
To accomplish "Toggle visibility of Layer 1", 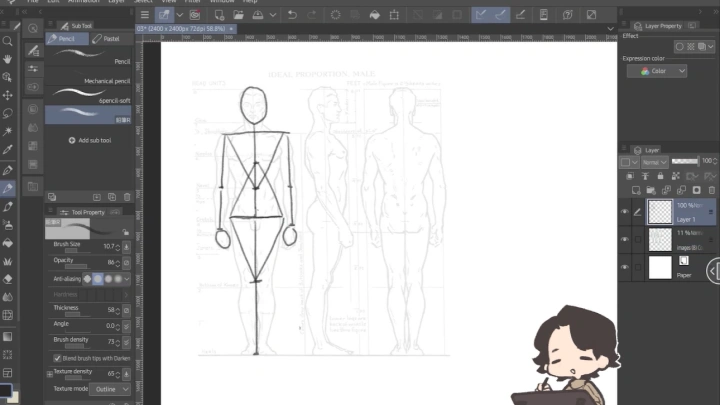I will point(625,212).
